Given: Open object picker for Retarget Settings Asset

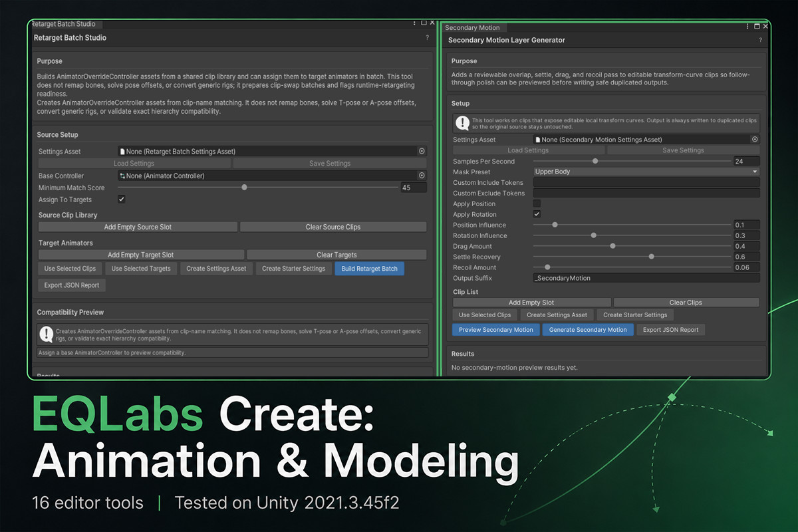Looking at the screenshot, I should click(x=422, y=152).
